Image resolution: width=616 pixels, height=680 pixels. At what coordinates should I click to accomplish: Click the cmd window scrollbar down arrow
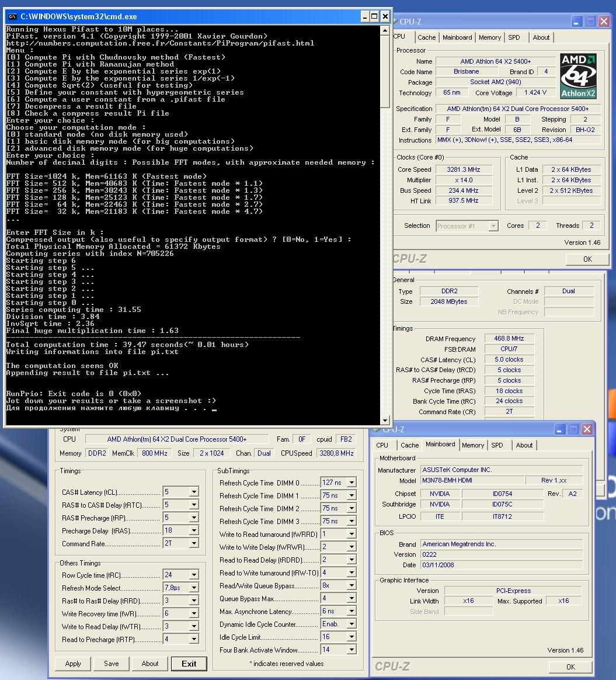[x=385, y=420]
